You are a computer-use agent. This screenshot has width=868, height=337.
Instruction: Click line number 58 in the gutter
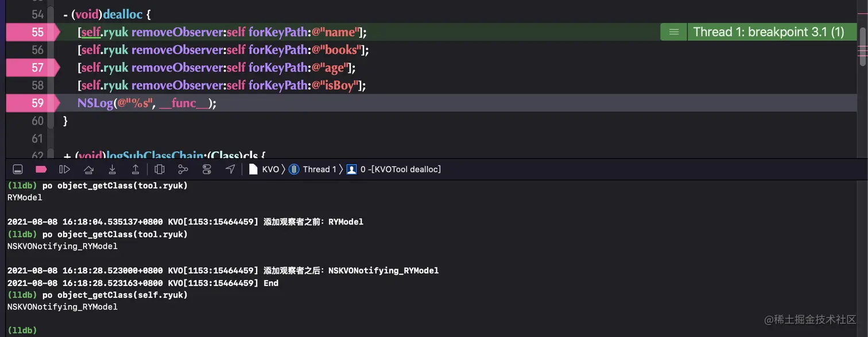click(x=37, y=86)
